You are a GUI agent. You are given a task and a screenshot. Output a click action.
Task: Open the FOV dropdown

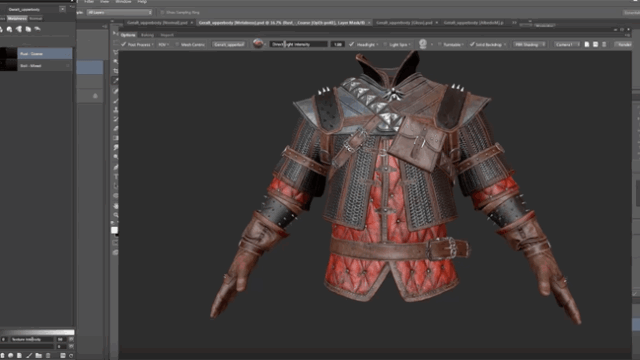pos(163,44)
